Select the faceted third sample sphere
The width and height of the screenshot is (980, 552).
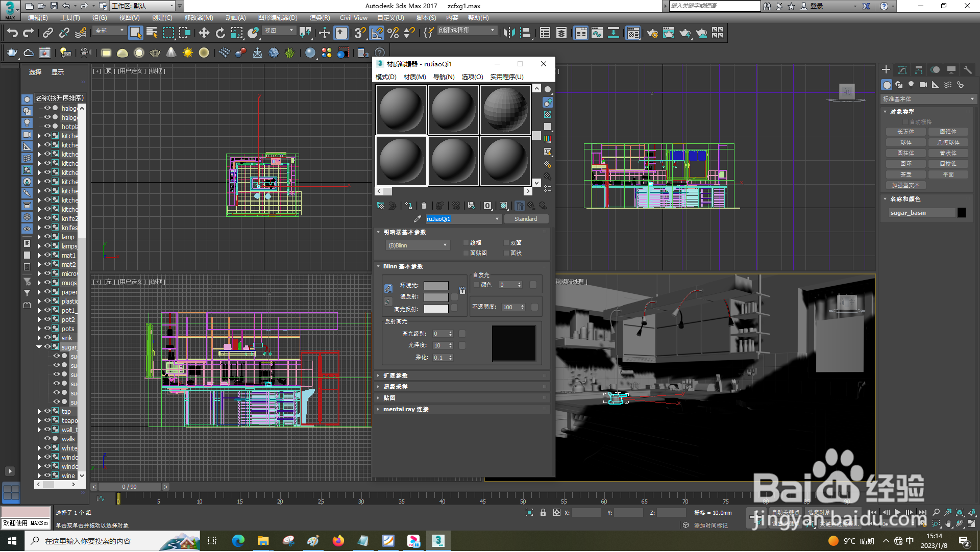pyautogui.click(x=505, y=109)
